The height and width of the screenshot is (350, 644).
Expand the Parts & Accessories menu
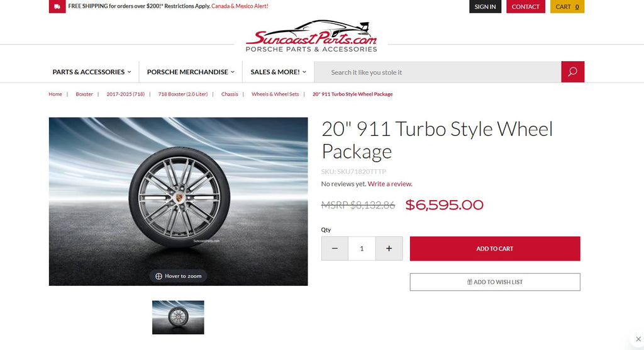[92, 72]
